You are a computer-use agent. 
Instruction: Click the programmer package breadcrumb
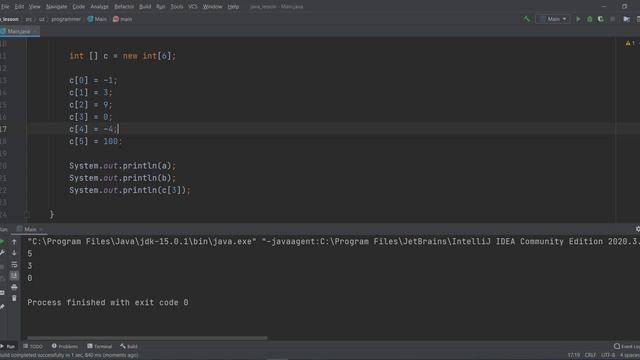point(66,19)
